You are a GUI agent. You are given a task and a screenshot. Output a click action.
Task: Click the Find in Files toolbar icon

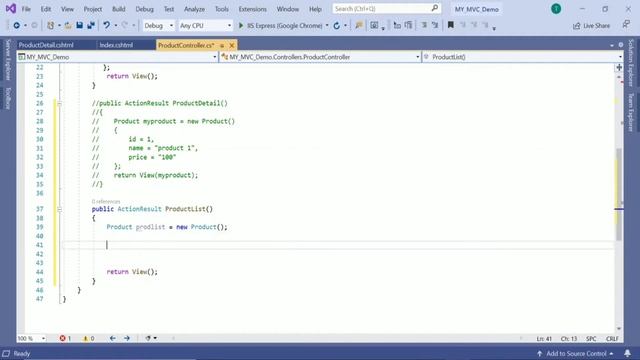(359, 25)
